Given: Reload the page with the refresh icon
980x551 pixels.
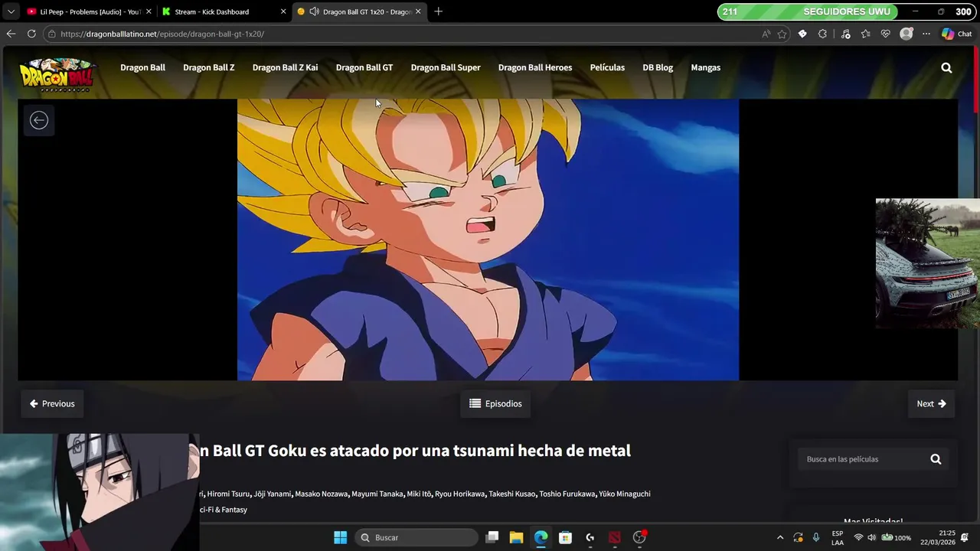Looking at the screenshot, I should pyautogui.click(x=31, y=34).
